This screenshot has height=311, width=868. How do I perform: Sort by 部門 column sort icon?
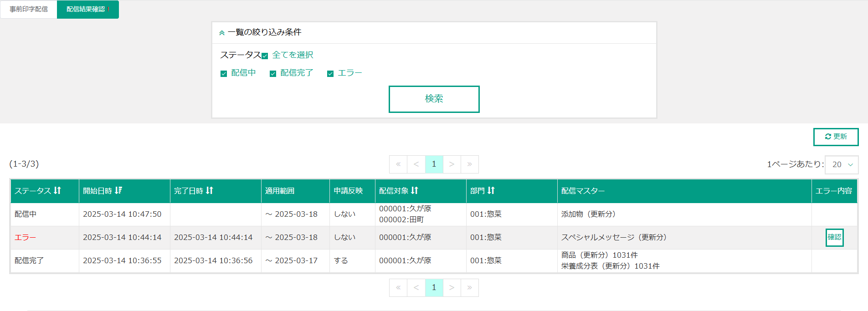(491, 190)
